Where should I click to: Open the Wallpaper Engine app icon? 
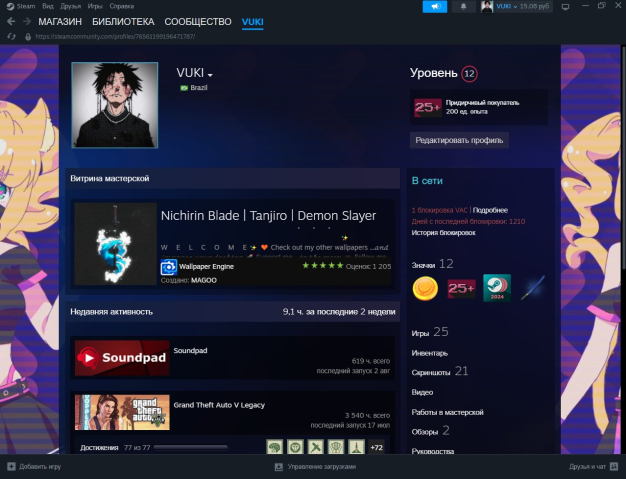[169, 268]
